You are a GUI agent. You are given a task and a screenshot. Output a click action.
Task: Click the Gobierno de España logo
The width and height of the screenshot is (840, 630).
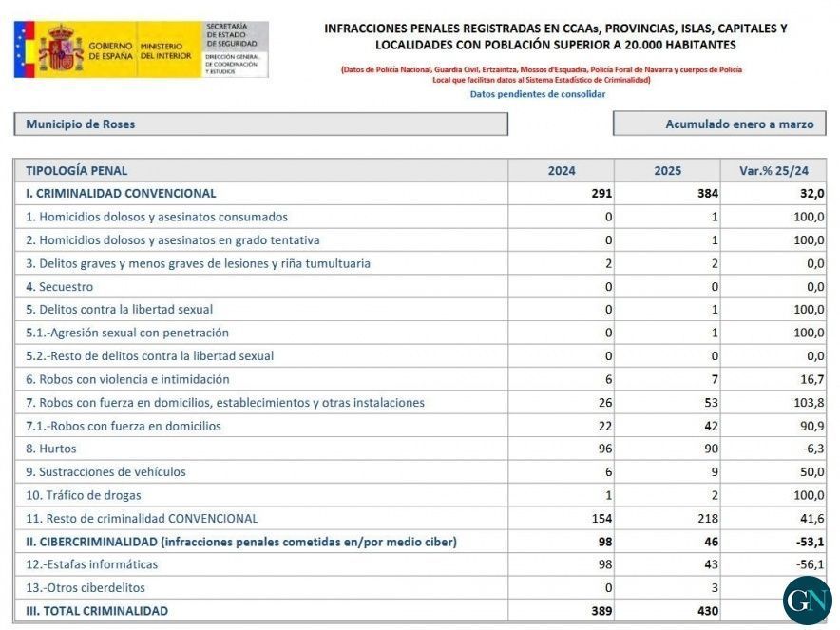tap(141, 49)
